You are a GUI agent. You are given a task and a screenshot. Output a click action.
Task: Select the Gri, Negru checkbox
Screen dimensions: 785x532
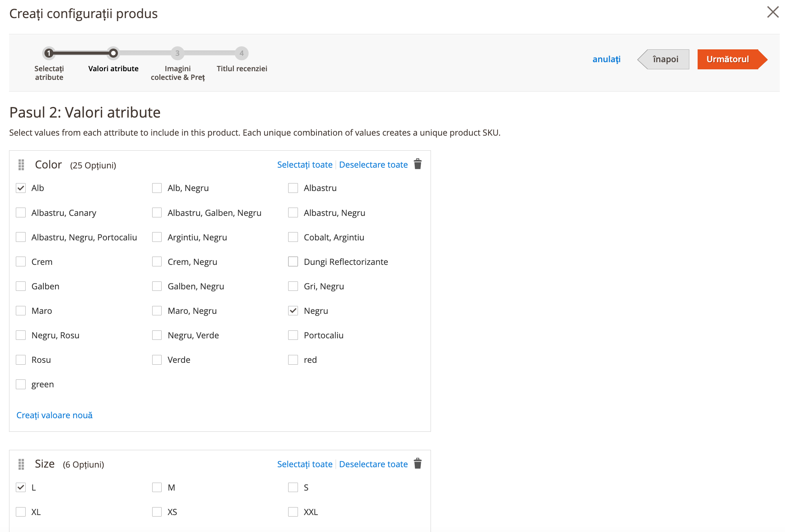293,286
